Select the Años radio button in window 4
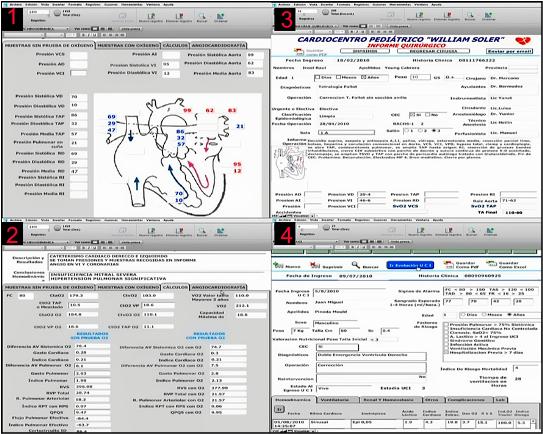The width and height of the screenshot is (543, 434). coord(509,315)
